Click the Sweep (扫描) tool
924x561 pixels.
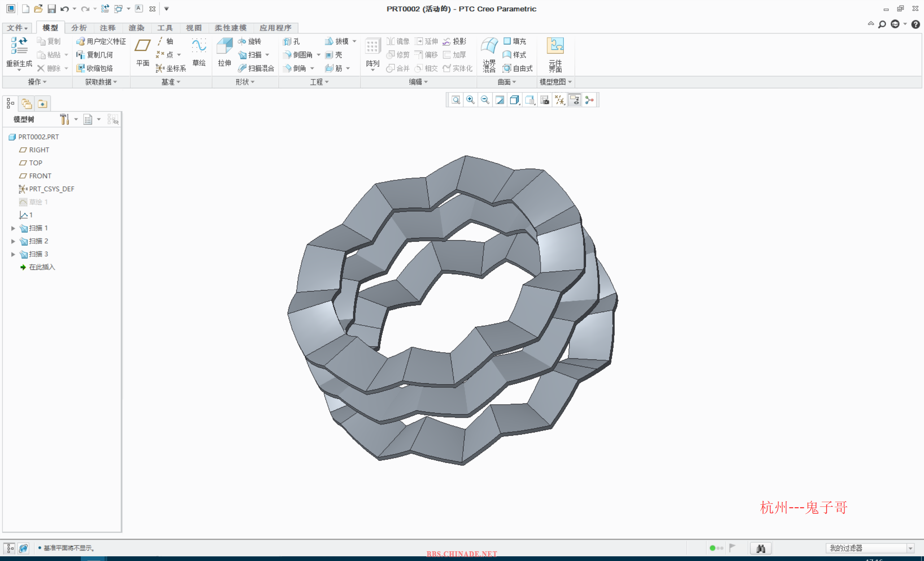[250, 55]
